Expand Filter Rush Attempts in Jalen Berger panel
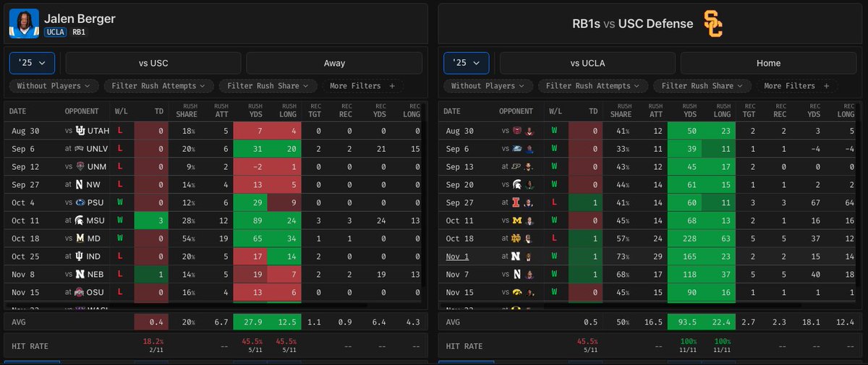This screenshot has height=365, width=868. click(x=158, y=86)
